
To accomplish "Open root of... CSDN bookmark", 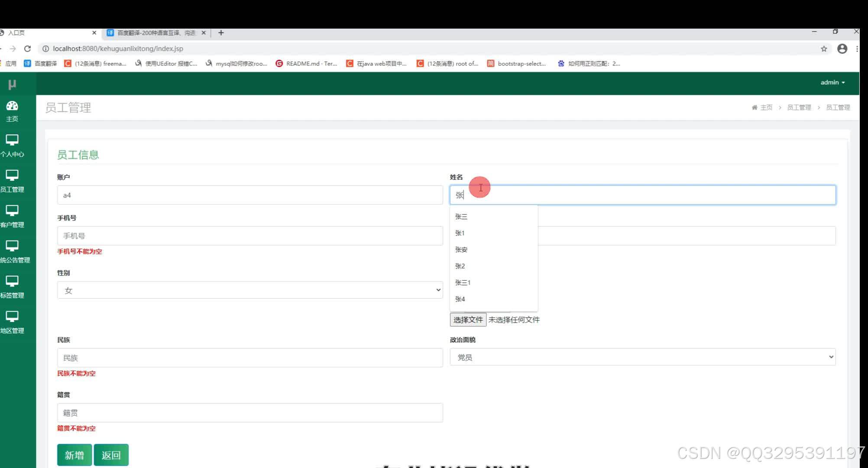I will (447, 63).
